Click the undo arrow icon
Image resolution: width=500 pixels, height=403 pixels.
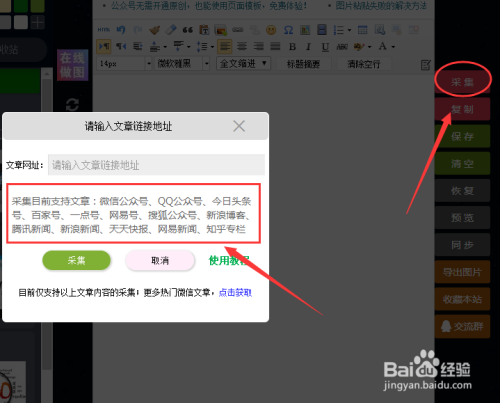121,30
